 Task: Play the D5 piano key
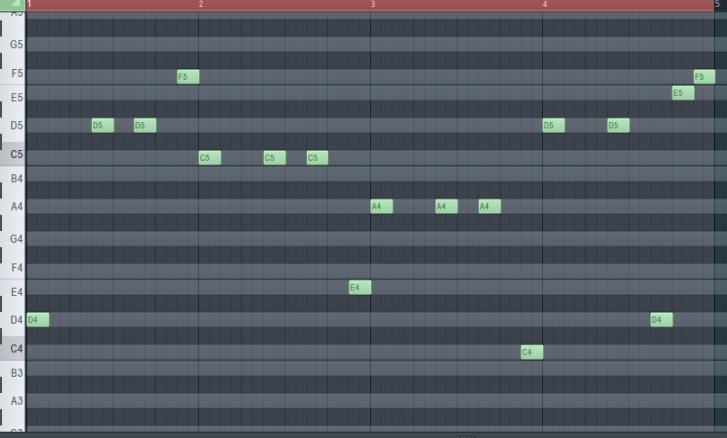13,125
